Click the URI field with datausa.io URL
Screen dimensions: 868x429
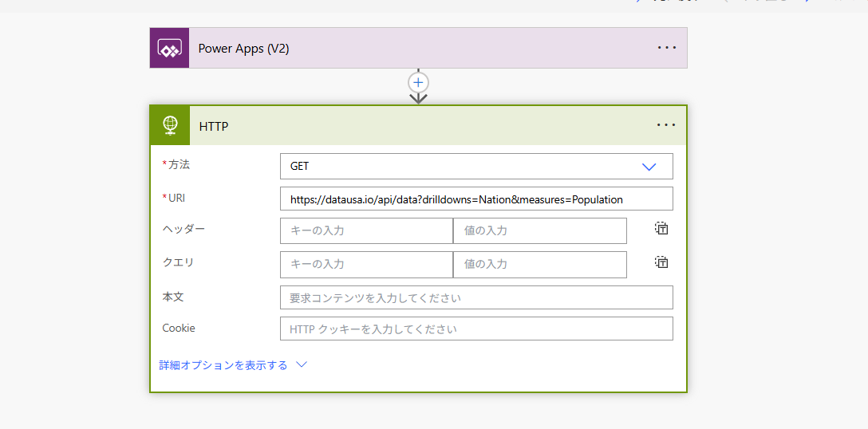coord(476,199)
